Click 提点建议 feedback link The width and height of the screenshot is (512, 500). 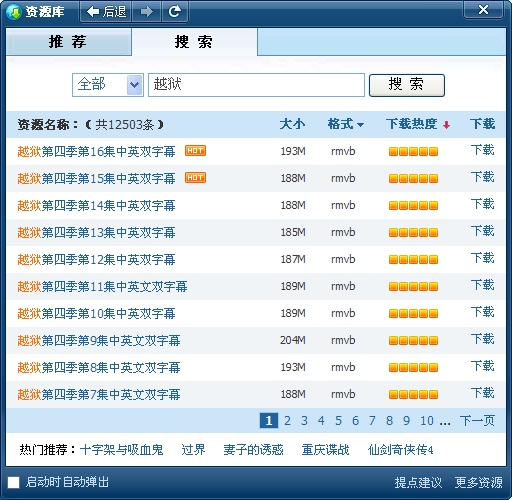coord(418,482)
